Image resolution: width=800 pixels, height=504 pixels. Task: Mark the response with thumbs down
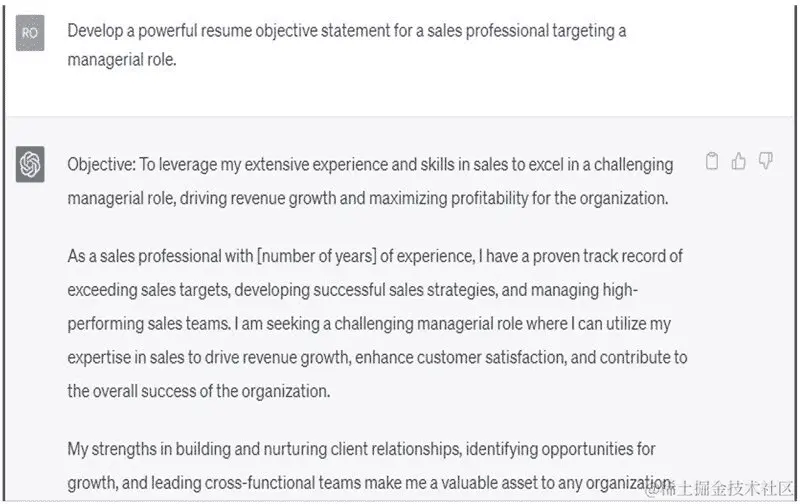click(766, 161)
